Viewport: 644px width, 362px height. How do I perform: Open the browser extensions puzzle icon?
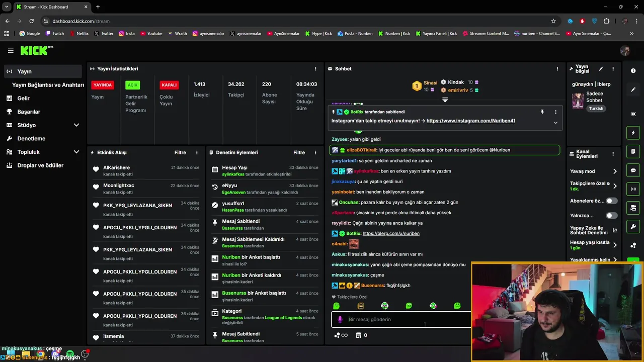606,21
